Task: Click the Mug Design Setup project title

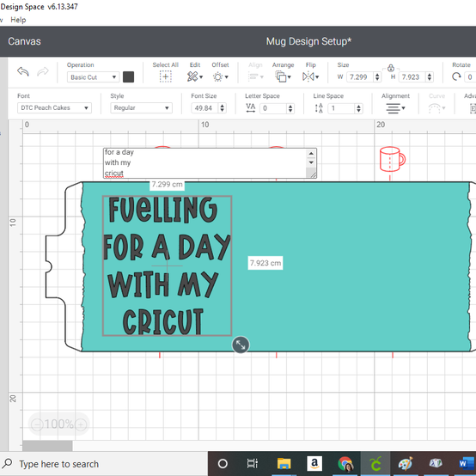Action: pos(308,41)
